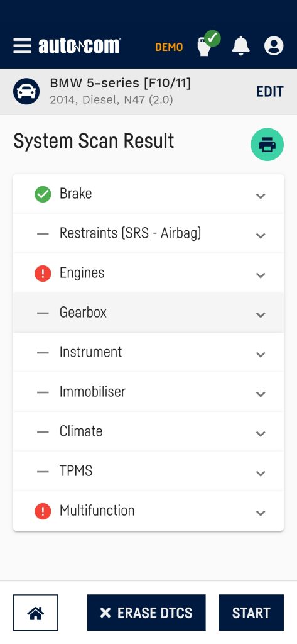Screen dimensions: 297x644
Task: Select the Immobiliser system entry
Action: pyautogui.click(x=148, y=392)
